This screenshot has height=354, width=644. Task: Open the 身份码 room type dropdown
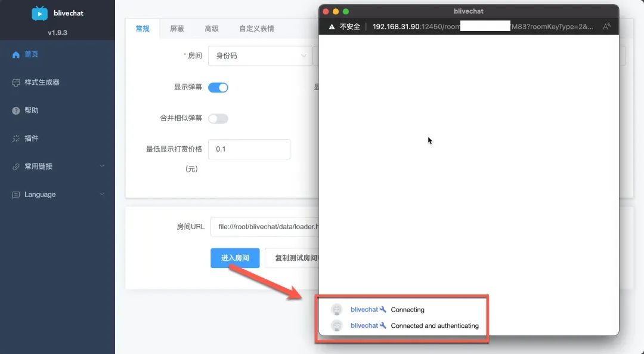click(x=260, y=56)
